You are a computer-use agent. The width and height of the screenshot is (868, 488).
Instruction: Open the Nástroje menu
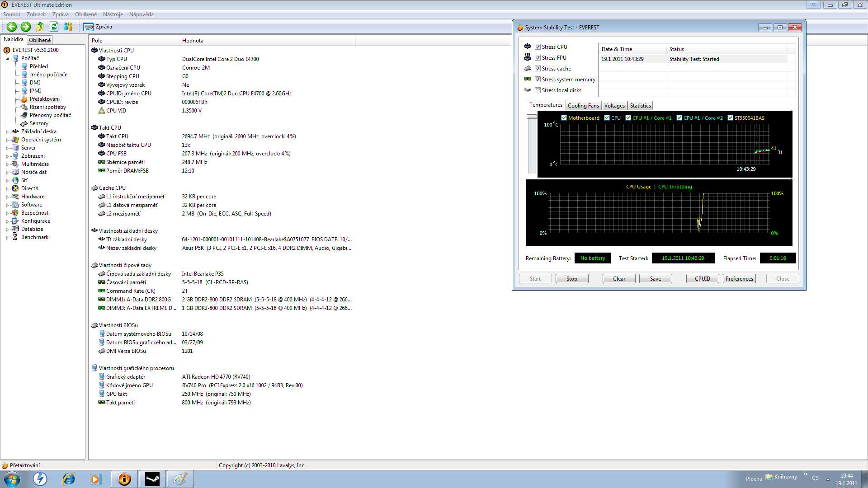tap(113, 14)
